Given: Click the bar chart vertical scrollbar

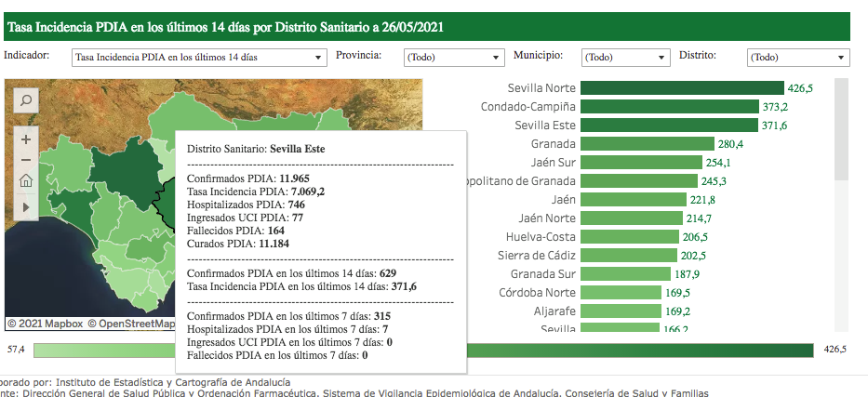Looking at the screenshot, I should (841, 130).
